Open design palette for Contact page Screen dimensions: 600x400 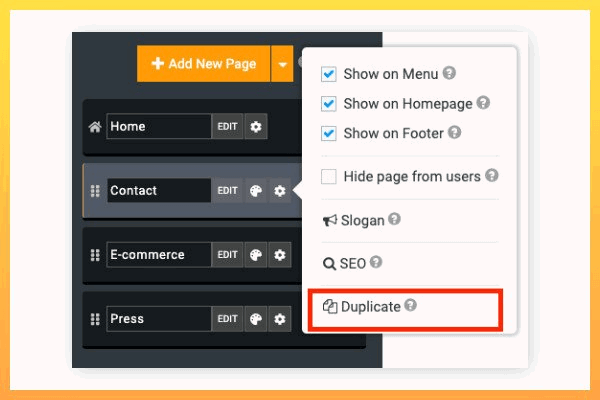pyautogui.click(x=256, y=190)
